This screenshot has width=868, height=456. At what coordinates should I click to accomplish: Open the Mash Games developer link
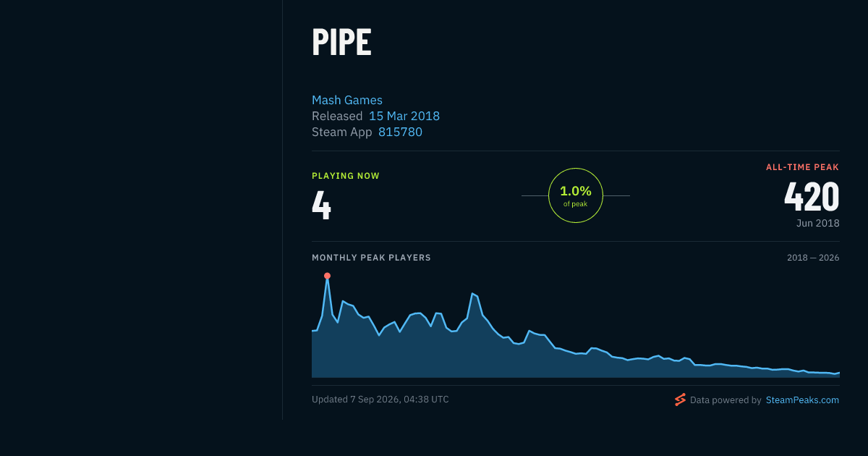coord(347,100)
